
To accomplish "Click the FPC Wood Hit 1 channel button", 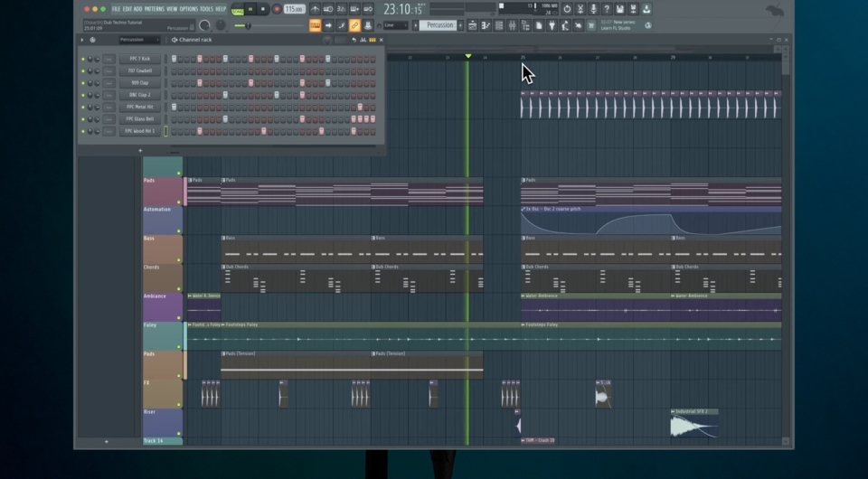I will [x=140, y=132].
